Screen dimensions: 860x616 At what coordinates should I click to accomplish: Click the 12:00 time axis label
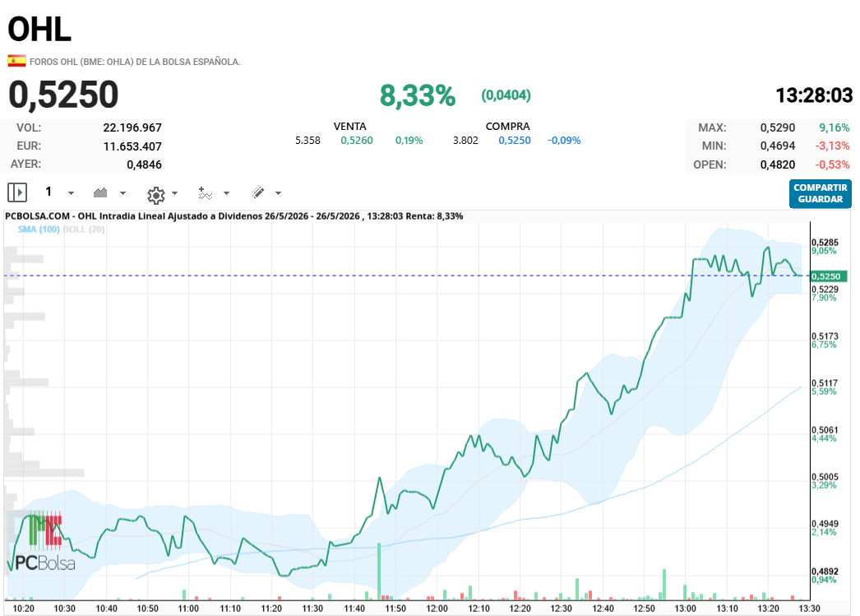pyautogui.click(x=437, y=609)
